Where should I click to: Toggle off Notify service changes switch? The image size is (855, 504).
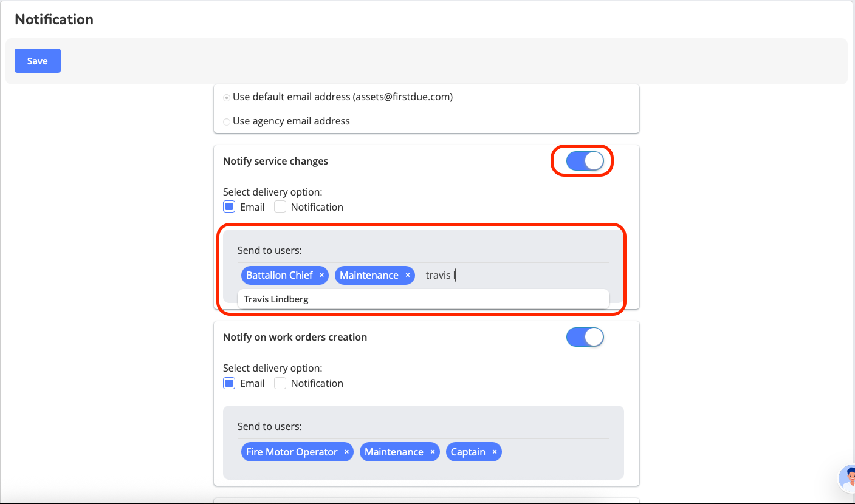[x=585, y=161]
